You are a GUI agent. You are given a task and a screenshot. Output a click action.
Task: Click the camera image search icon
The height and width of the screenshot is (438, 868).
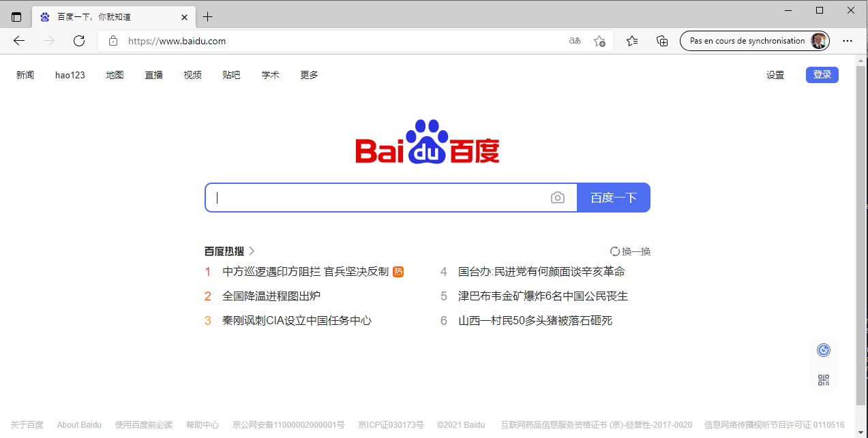(x=558, y=198)
